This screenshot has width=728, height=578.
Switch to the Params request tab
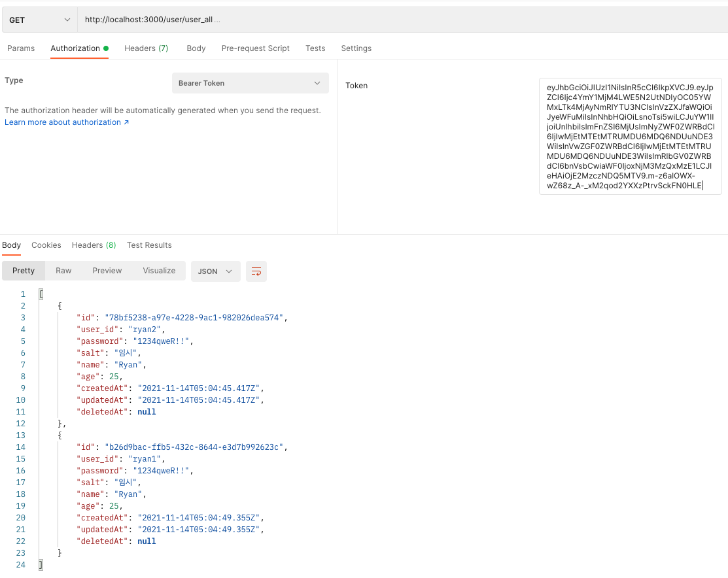click(21, 48)
